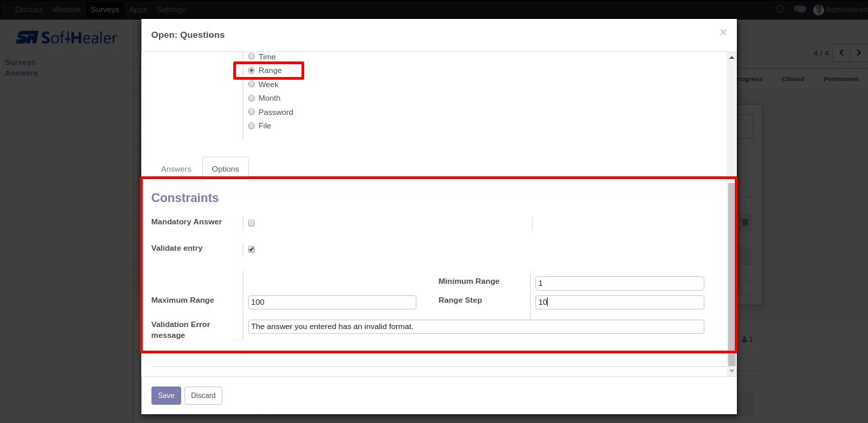This screenshot has width=868, height=423.
Task: Uncheck the Validate entry checkbox
Action: pos(251,249)
